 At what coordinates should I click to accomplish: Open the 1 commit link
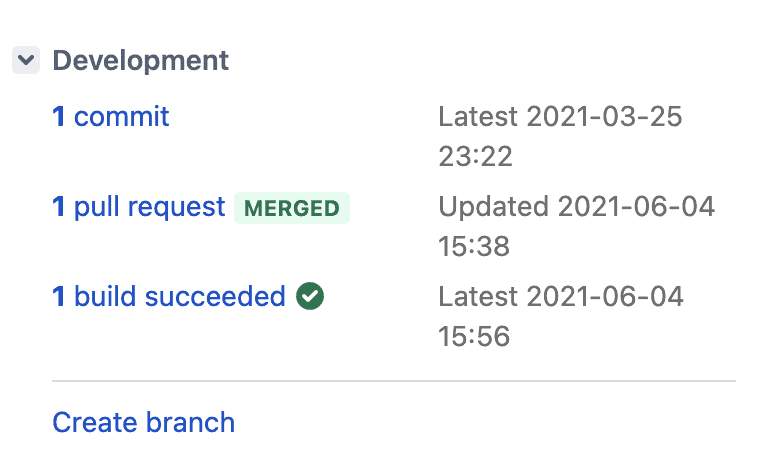coord(111,117)
